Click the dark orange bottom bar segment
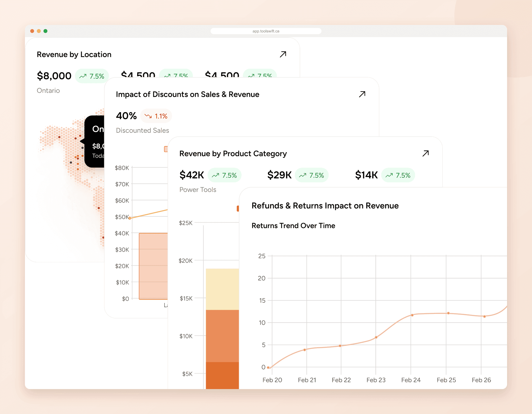 [222, 375]
